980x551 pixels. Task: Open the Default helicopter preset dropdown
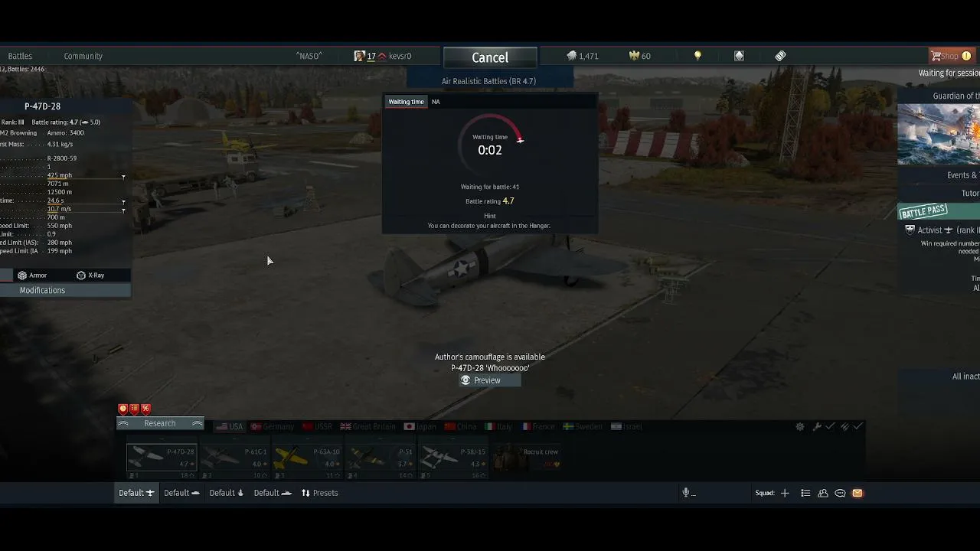[x=227, y=493]
